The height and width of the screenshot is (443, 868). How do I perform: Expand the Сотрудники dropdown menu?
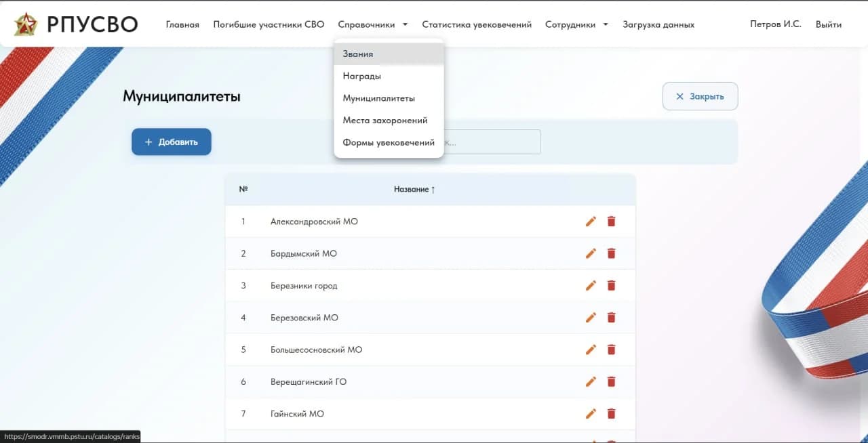(x=576, y=24)
